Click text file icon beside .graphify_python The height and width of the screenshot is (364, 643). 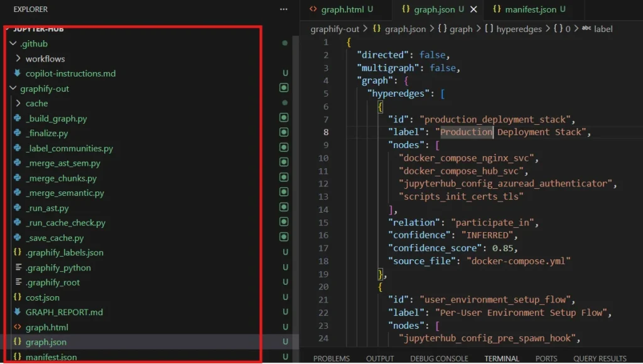coord(18,267)
